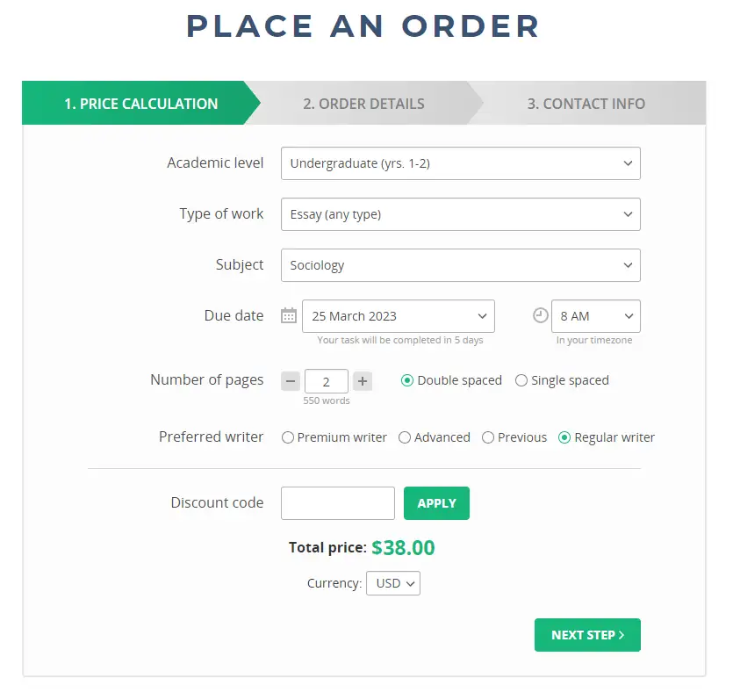Open the Contact Info step

click(x=586, y=103)
